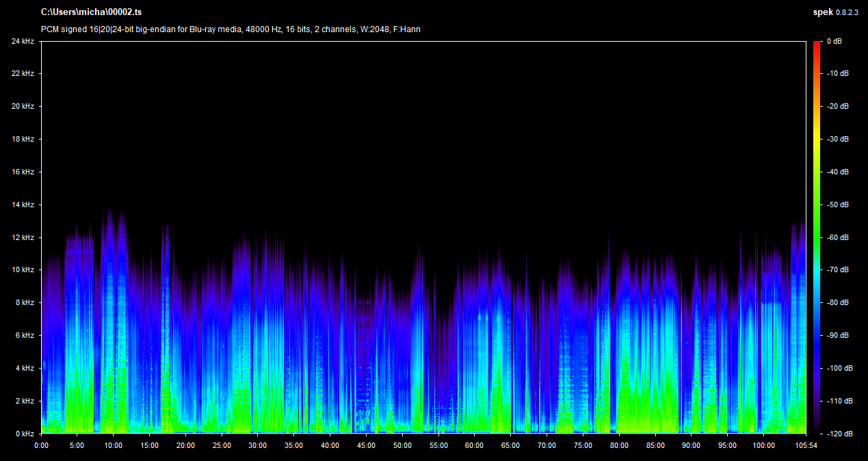Select the 45:00 time axis marker
868x461 pixels.
point(366,445)
